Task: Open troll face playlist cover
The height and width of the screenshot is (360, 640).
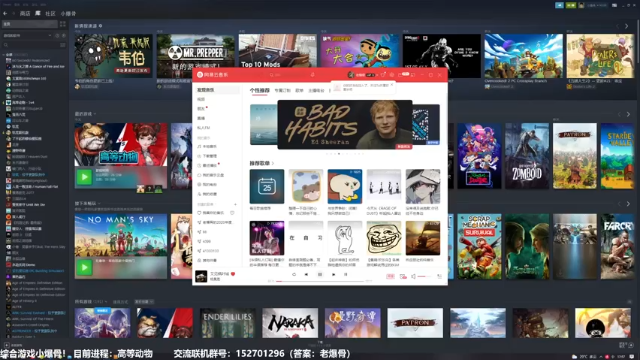Action: click(x=384, y=238)
